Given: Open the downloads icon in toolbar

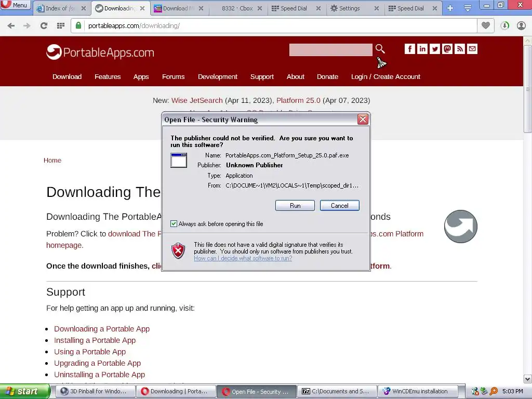Looking at the screenshot, I should click(504, 25).
